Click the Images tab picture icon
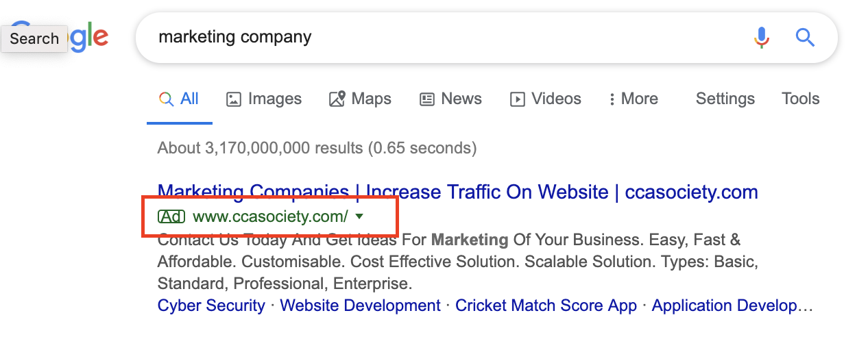Image resolution: width=868 pixels, height=337 pixels. 234,99
